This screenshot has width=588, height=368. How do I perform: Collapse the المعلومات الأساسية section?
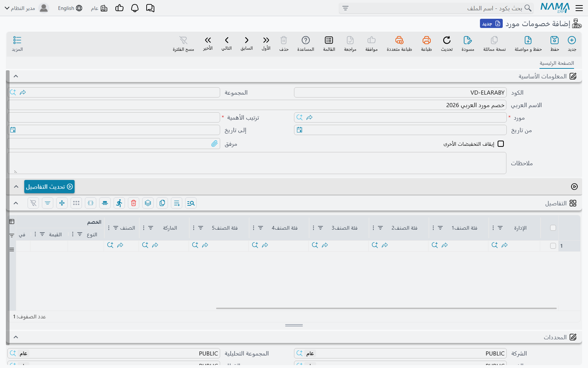16,76
